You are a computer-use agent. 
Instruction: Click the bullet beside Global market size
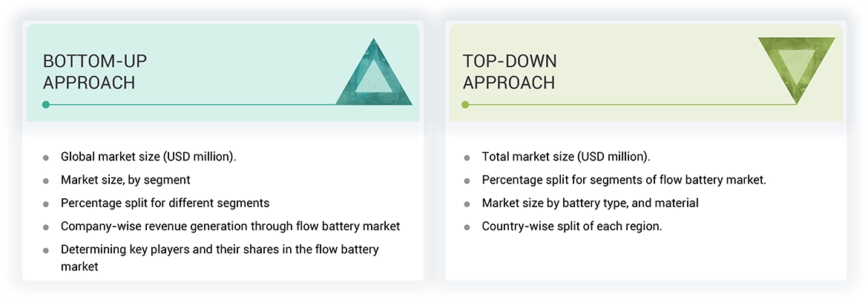click(46, 157)
